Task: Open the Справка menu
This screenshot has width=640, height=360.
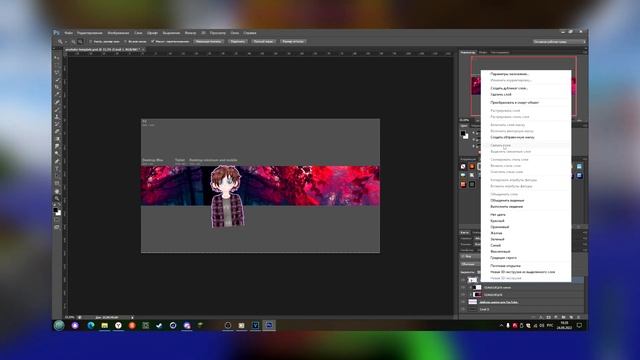Action: point(250,33)
